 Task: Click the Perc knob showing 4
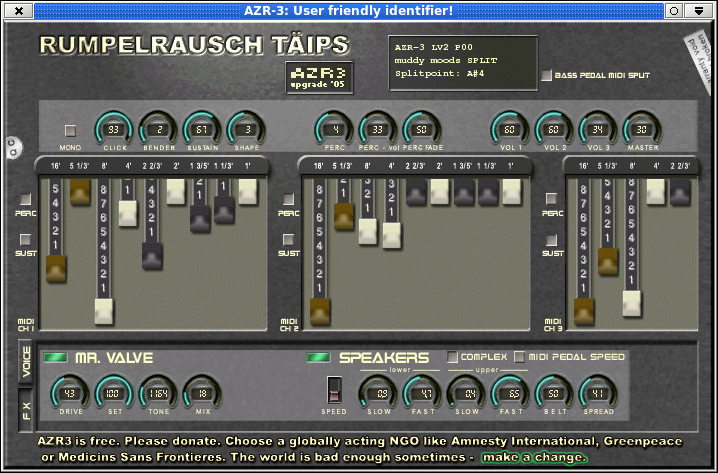click(x=334, y=129)
